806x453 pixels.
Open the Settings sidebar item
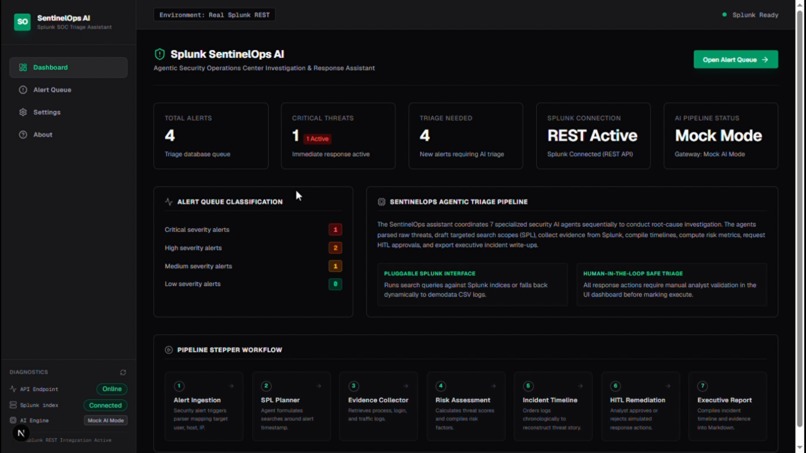pyautogui.click(x=68, y=112)
